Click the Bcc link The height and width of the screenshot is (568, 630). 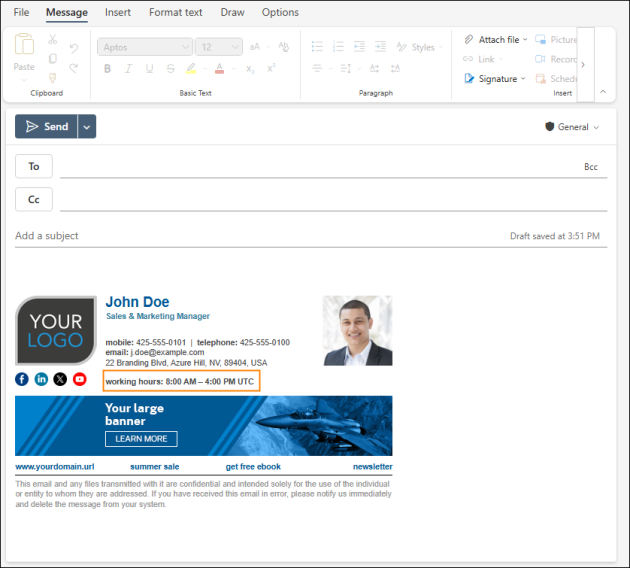click(x=591, y=167)
